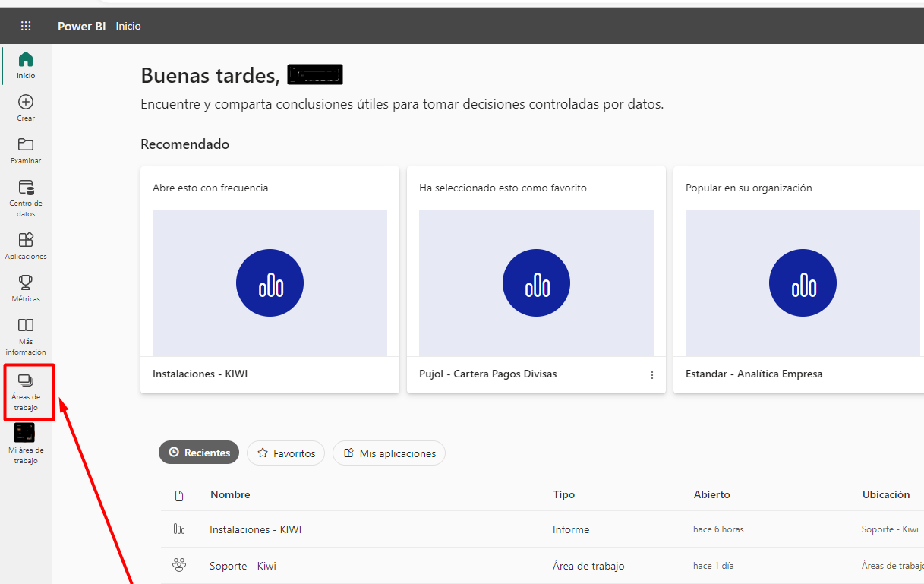
Task: Open the Instalaciones - KIWI recommended card thumbnail
Action: click(x=270, y=283)
